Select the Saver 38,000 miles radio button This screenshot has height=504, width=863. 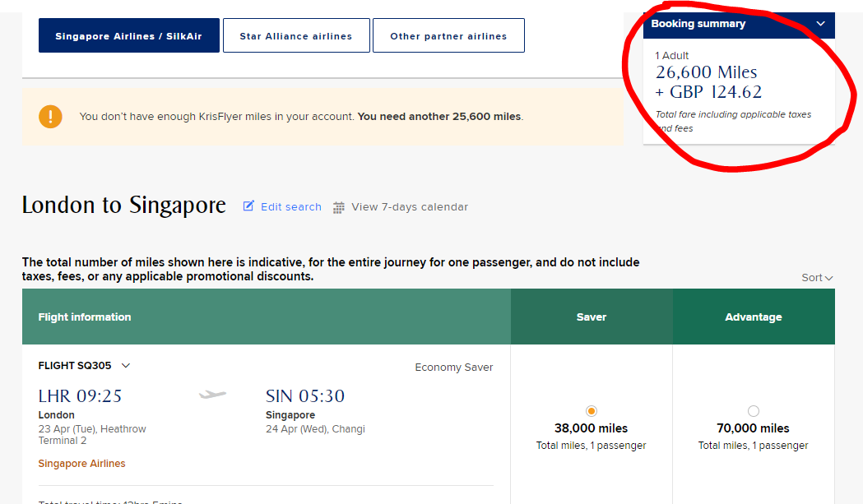591,411
